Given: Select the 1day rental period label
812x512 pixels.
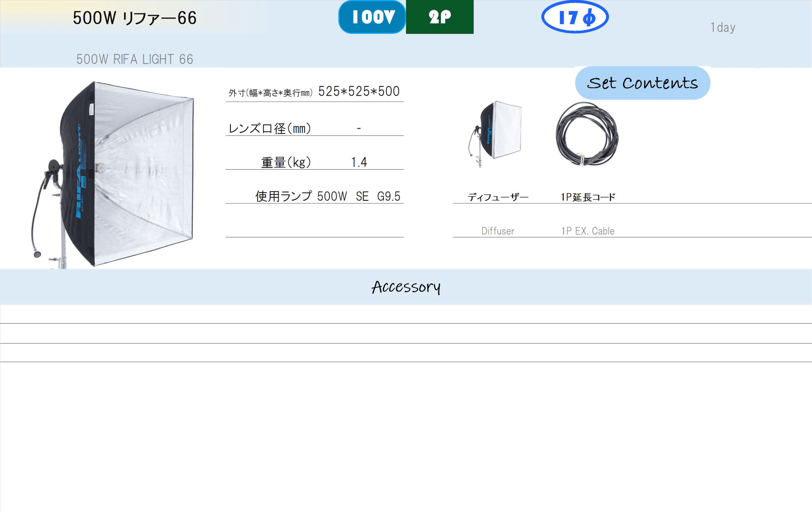Looking at the screenshot, I should [x=723, y=27].
